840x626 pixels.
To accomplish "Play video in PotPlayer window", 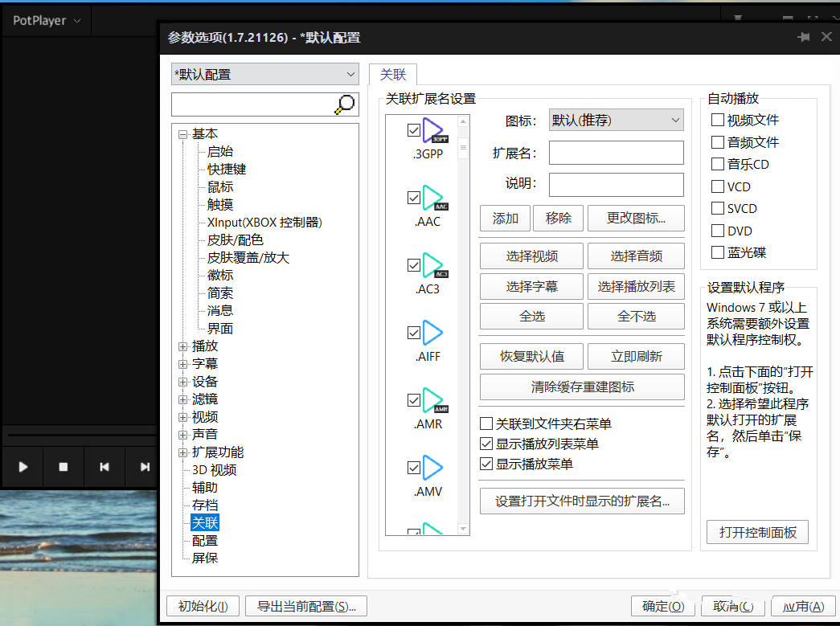I will click(x=23, y=467).
